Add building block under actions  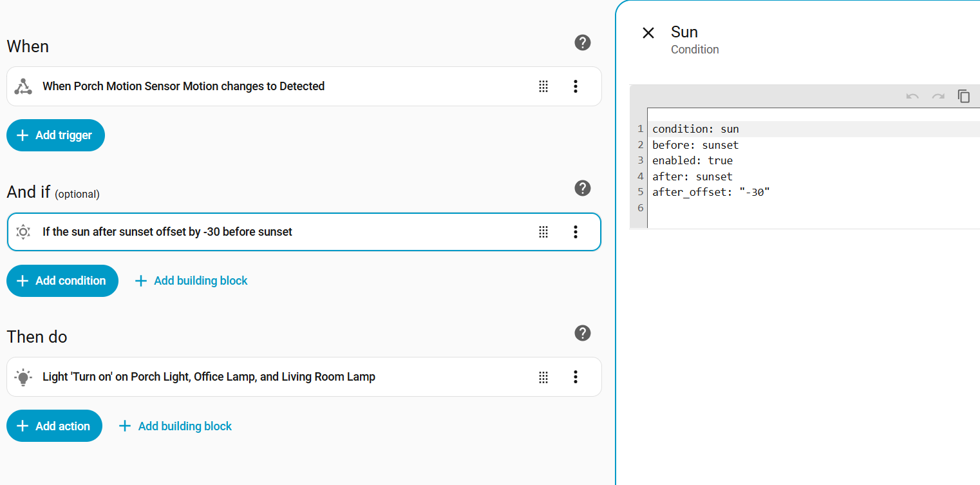[x=176, y=426]
